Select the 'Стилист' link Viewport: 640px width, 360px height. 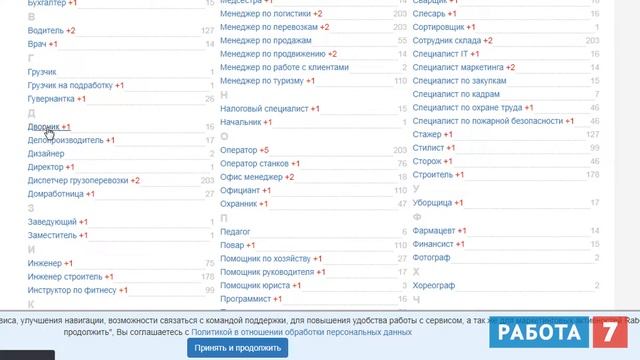(428, 148)
